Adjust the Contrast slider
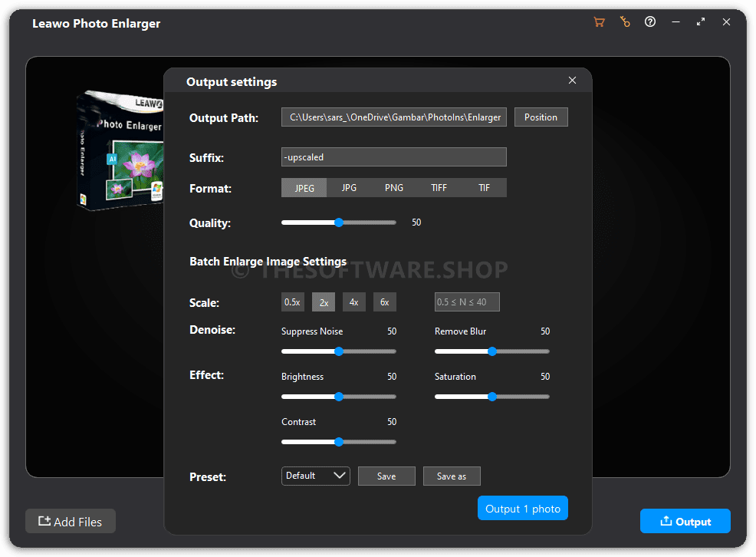Screen dimensions: 756x557 pyautogui.click(x=339, y=442)
